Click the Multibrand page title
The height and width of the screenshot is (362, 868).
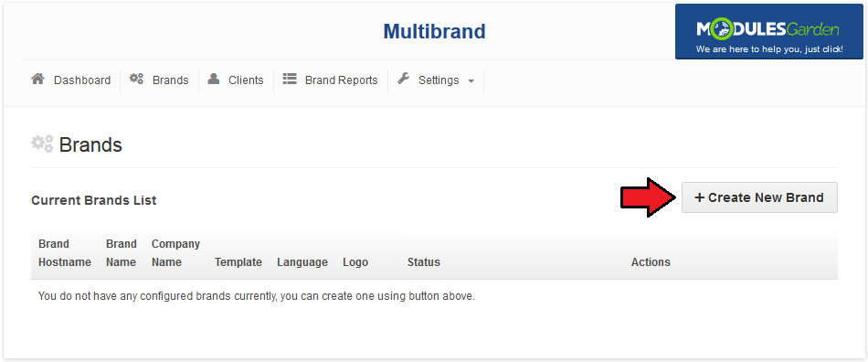pyautogui.click(x=435, y=32)
